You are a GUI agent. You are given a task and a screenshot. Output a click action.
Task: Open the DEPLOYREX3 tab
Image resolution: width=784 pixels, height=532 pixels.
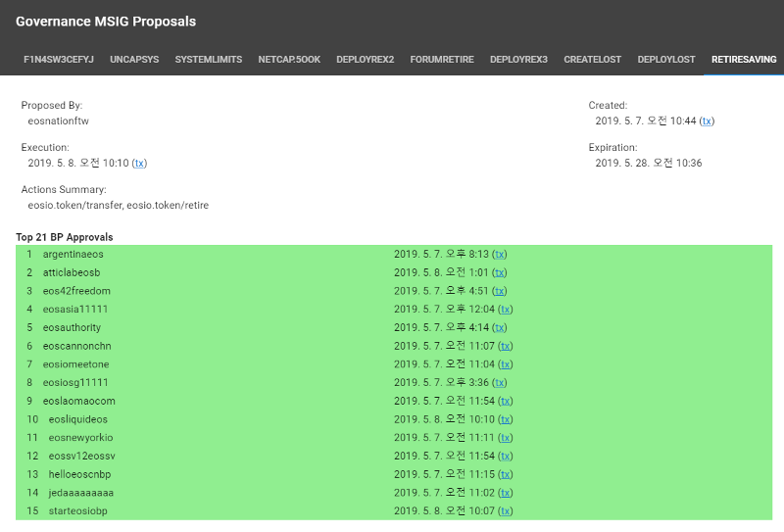(518, 60)
